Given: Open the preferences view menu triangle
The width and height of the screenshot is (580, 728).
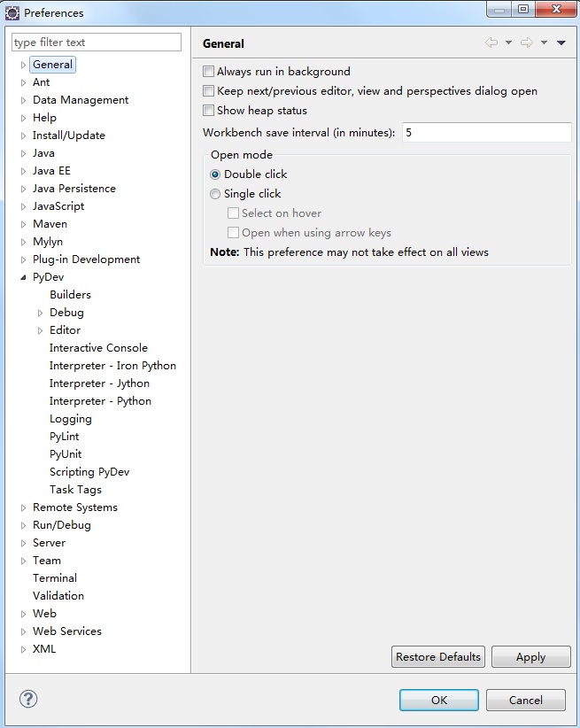Looking at the screenshot, I should (561, 43).
